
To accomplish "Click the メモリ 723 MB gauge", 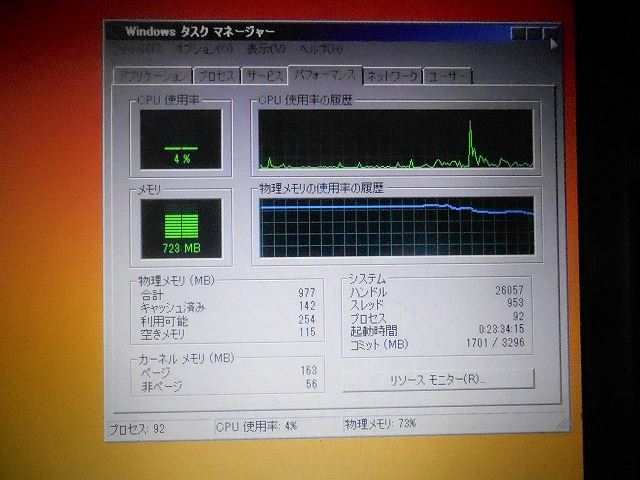I will [x=181, y=228].
